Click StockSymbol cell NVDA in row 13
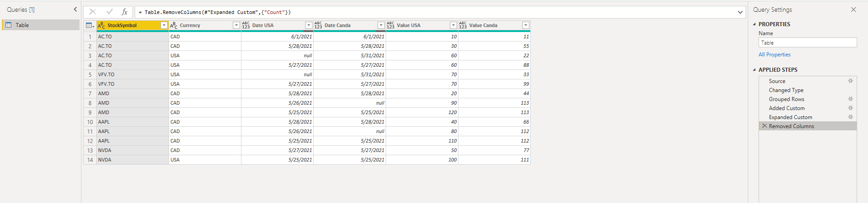This screenshot has width=868, height=203. pos(132,150)
